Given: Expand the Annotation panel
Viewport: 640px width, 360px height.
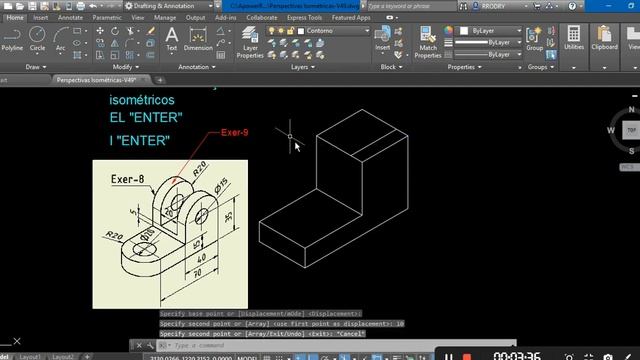Looking at the screenshot, I should [197, 67].
